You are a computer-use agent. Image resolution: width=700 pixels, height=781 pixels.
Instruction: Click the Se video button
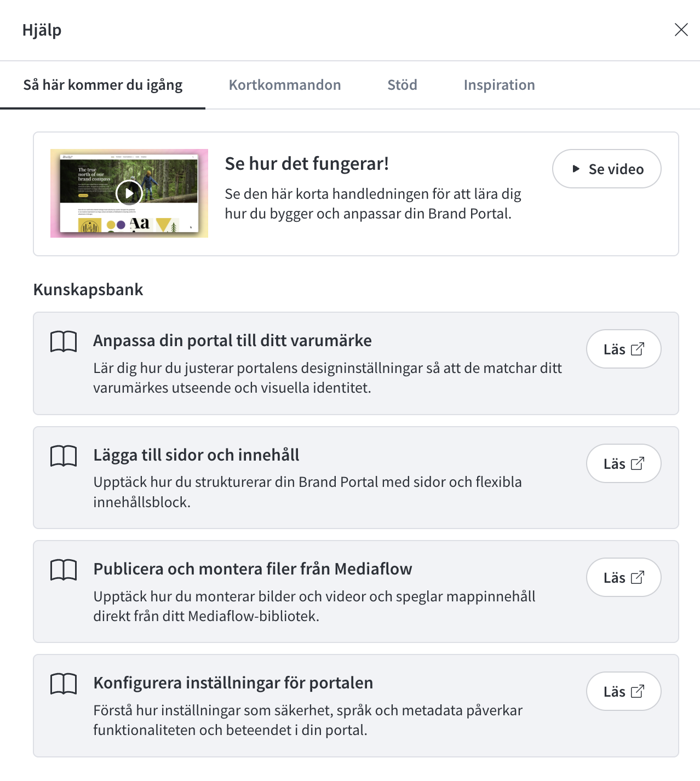[606, 169]
